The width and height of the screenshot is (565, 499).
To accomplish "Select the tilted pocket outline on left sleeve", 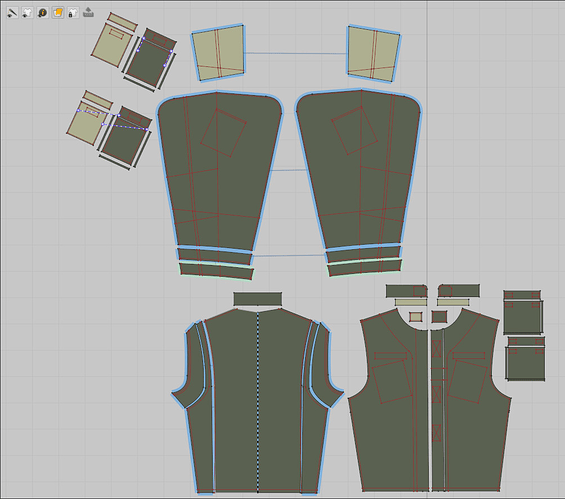I will pos(223,133).
